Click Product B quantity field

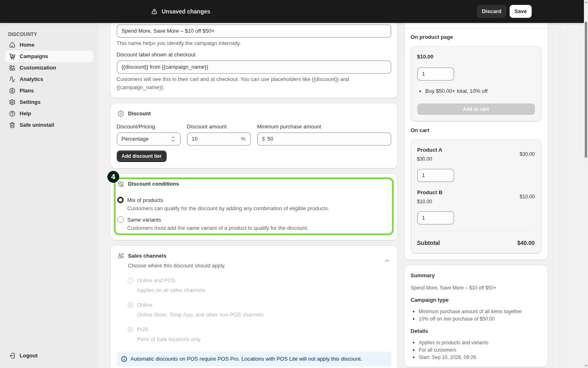436,218
